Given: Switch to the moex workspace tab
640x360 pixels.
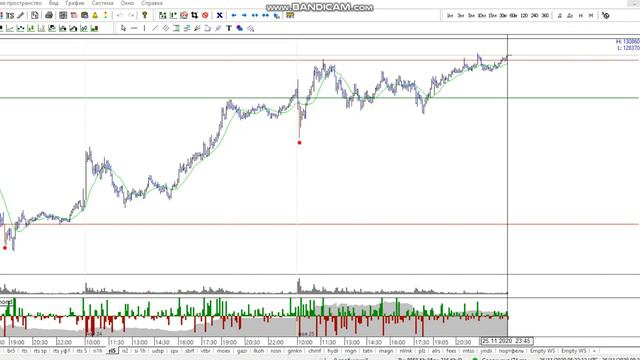Looking at the screenshot, I should tap(223, 351).
